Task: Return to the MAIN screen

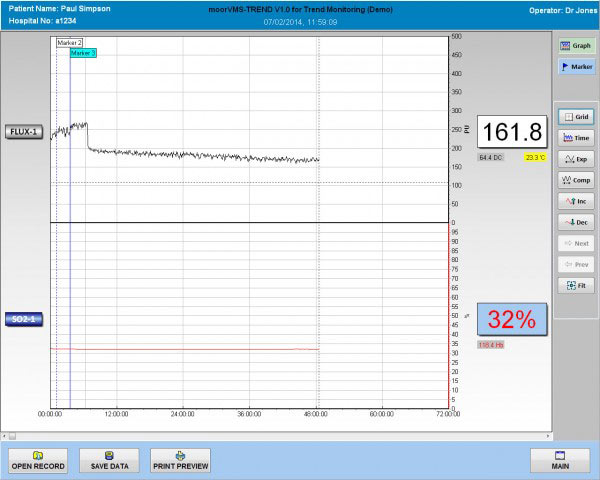Action: point(560,460)
